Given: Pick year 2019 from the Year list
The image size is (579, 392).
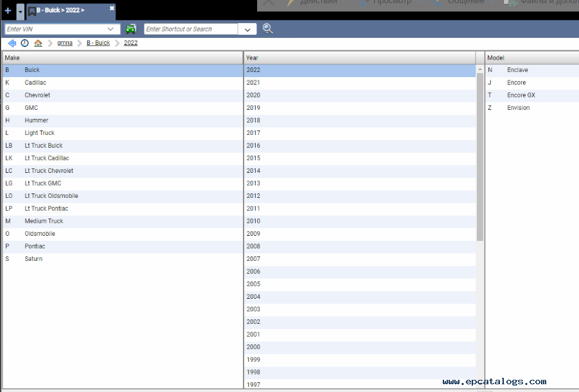Looking at the screenshot, I should (x=360, y=108).
